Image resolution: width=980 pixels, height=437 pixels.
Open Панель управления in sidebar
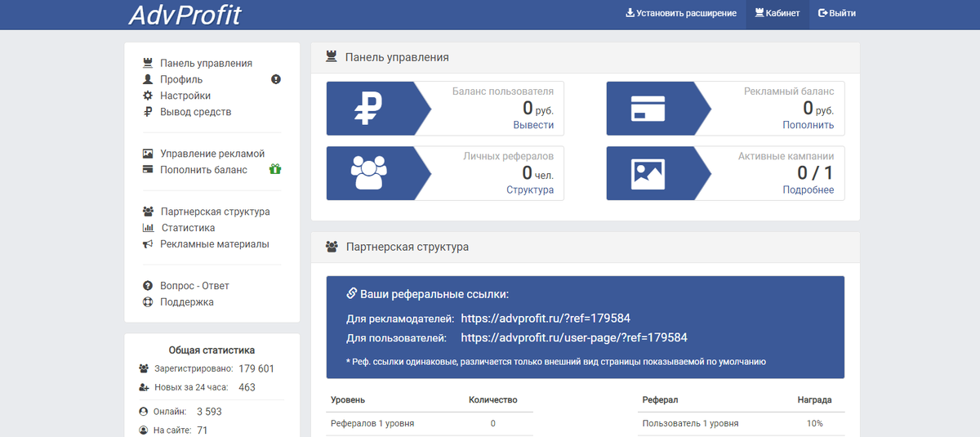tap(206, 63)
